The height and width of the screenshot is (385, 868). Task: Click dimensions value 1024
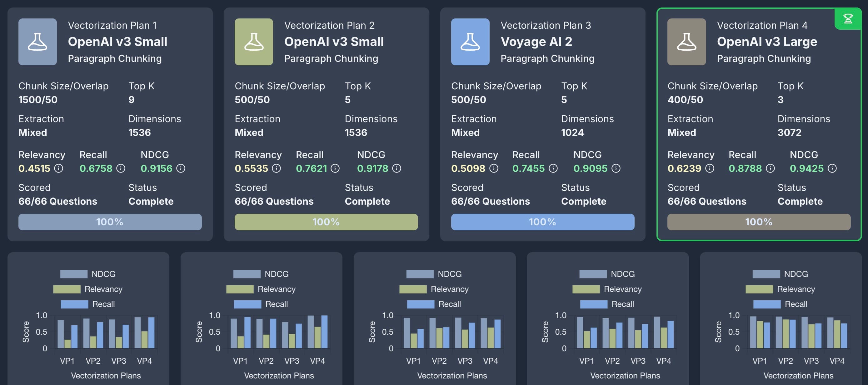click(x=572, y=132)
